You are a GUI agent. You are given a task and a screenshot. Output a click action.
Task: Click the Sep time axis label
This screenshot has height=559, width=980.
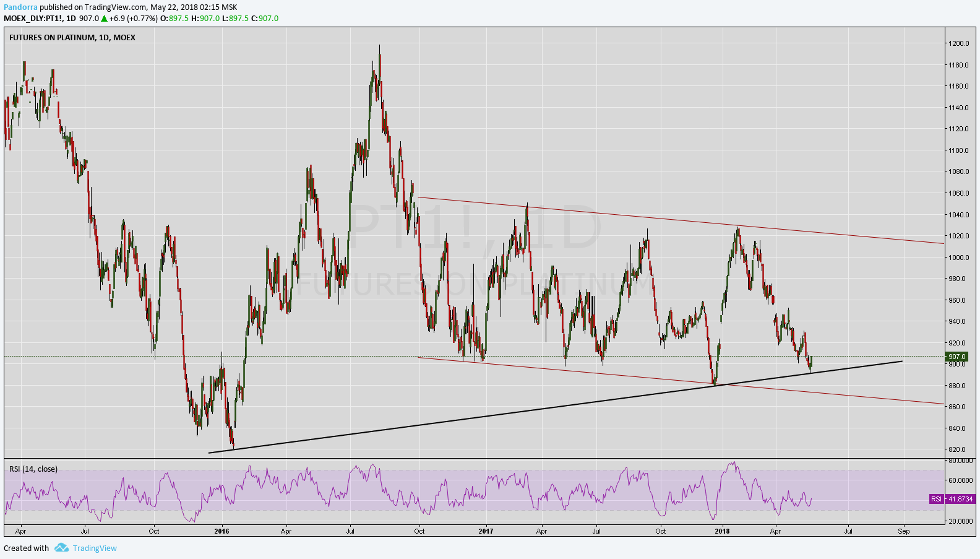click(x=904, y=531)
